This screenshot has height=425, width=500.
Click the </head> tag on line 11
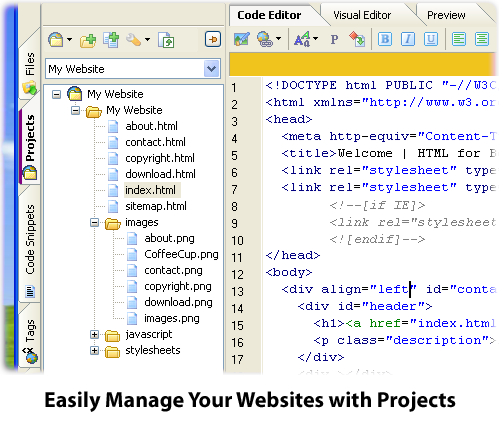(x=293, y=255)
